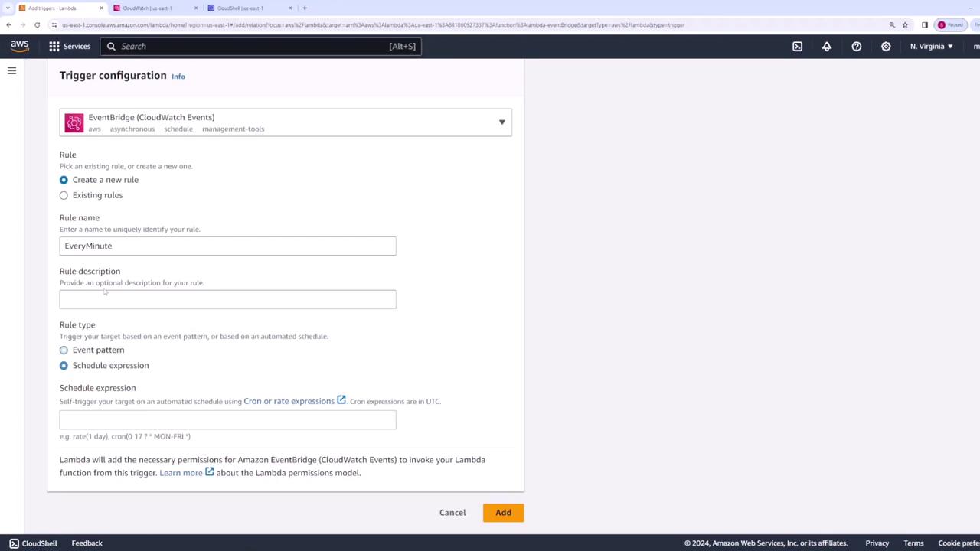The image size is (980, 551).
Task: Open the settings gear icon
Action: coord(886,47)
